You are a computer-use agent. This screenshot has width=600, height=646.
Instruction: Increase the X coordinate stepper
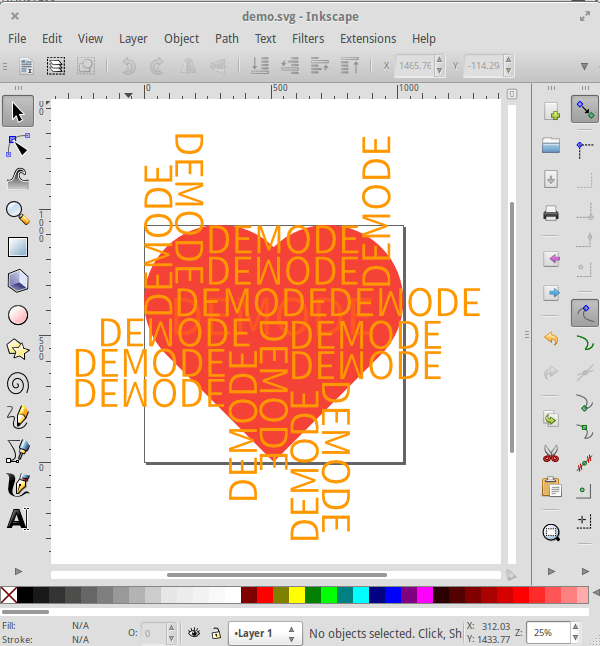[x=440, y=61]
